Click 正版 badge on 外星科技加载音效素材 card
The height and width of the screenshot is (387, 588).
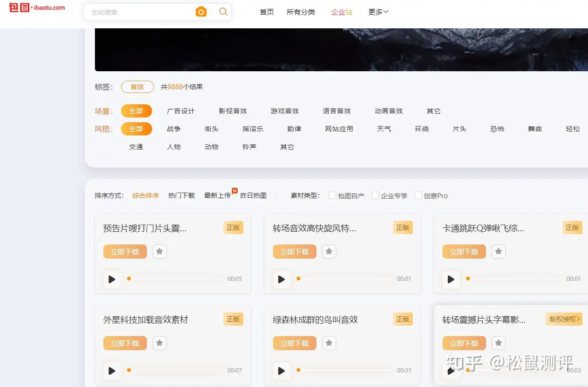point(233,319)
